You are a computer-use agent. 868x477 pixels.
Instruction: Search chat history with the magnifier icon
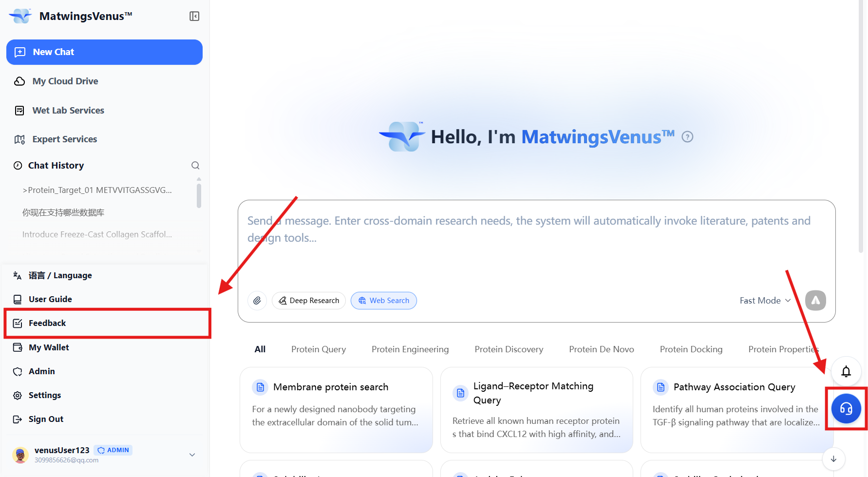(x=195, y=166)
